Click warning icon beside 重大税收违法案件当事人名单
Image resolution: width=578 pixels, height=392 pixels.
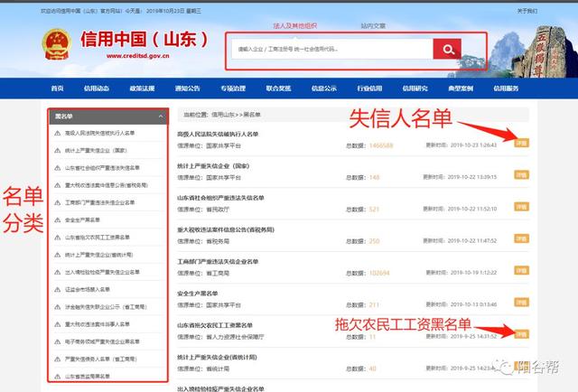click(x=58, y=324)
